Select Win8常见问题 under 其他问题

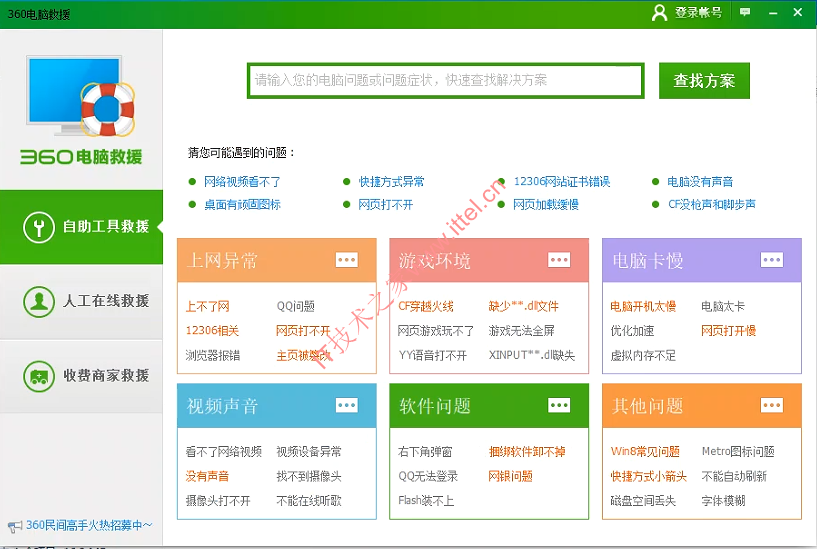pos(645,452)
